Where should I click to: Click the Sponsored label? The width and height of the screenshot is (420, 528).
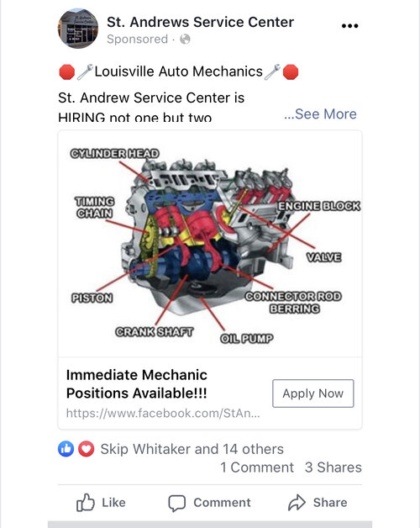click(x=137, y=40)
